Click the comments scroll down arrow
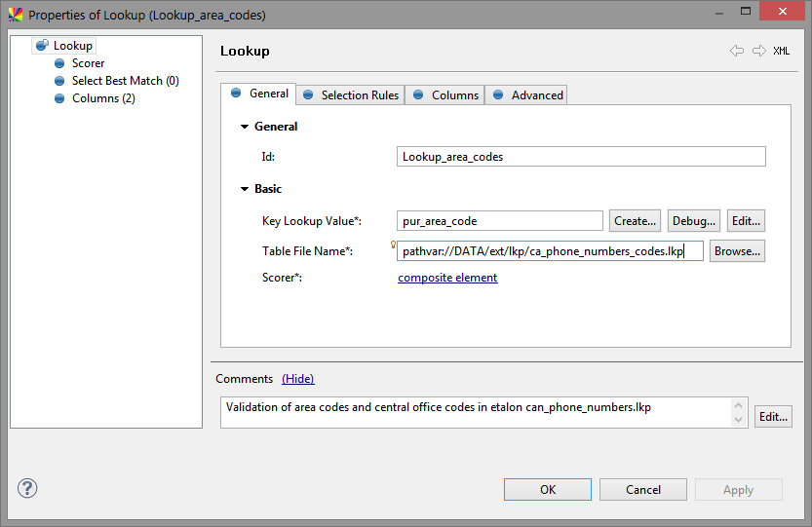The width and height of the screenshot is (812, 527). 740,420
